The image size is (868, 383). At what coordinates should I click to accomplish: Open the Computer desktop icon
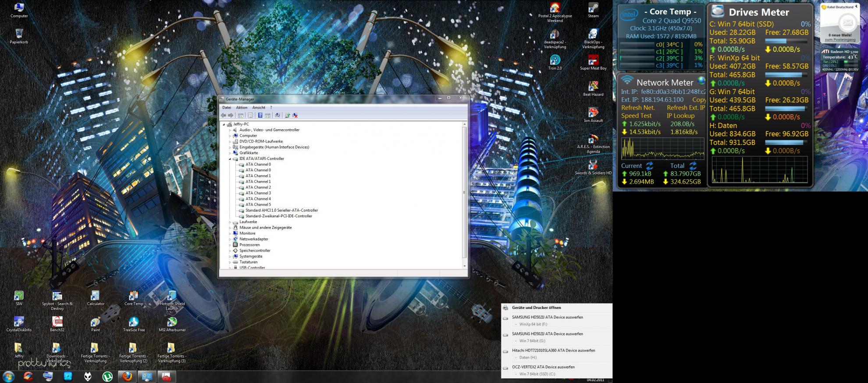click(19, 11)
